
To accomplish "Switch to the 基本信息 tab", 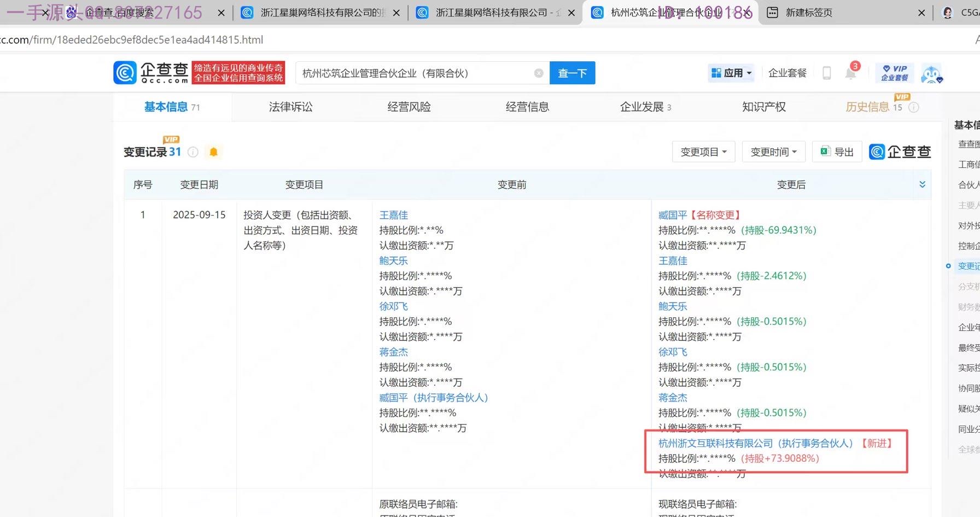I will (x=172, y=107).
